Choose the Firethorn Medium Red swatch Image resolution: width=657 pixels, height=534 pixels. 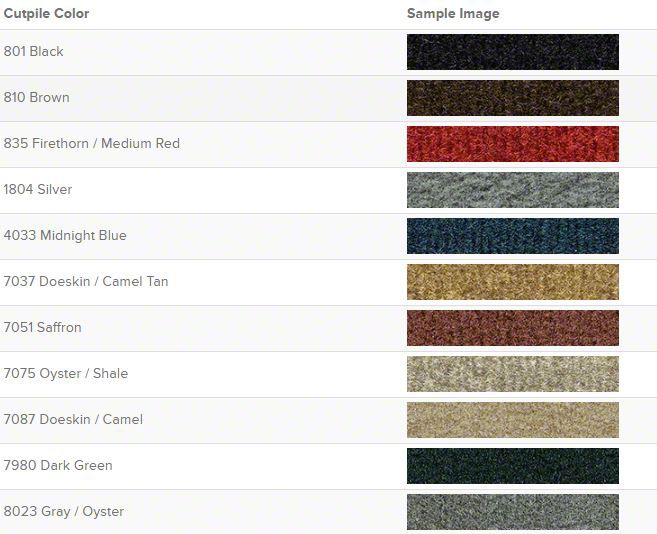pyautogui.click(x=512, y=144)
